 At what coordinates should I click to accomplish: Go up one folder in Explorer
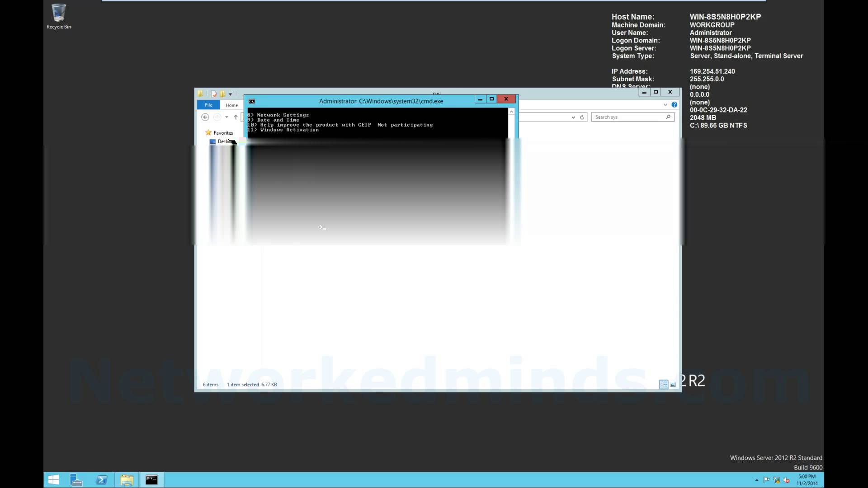pyautogui.click(x=236, y=117)
